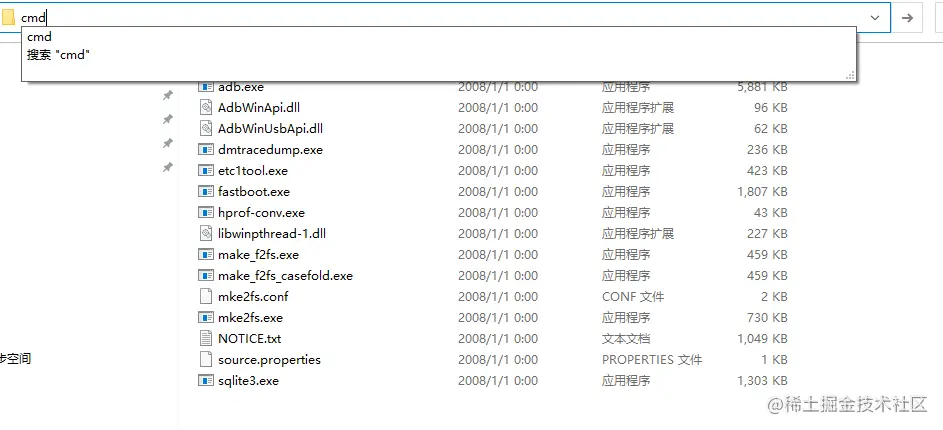Screen dimensions: 943x430
Task: Click the sqlite3.exe file icon
Action: (206, 381)
